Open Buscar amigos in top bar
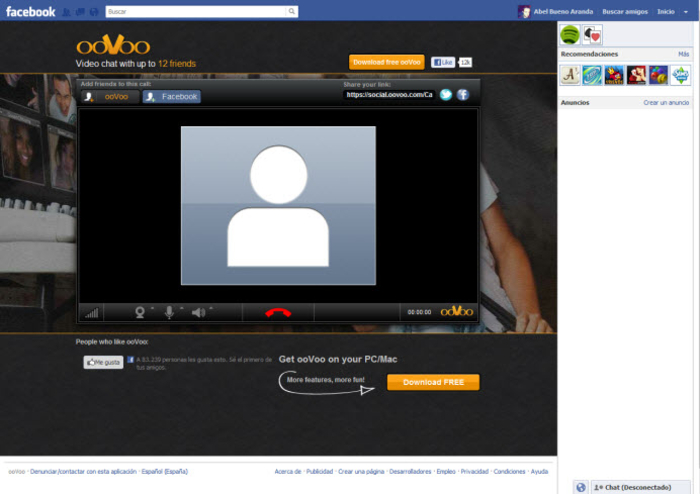Image resolution: width=700 pixels, height=494 pixels. click(x=625, y=12)
